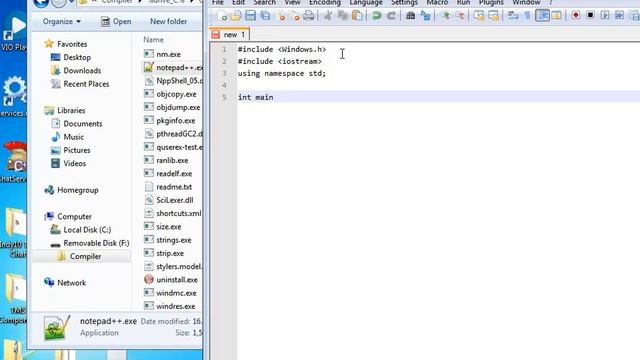Create a New folder in Explorer
The width and height of the screenshot is (640, 360).
(x=168, y=21)
